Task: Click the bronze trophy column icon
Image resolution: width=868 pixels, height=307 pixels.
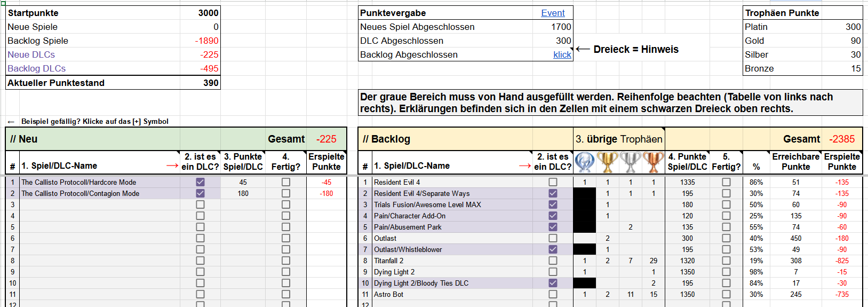Action: (654, 162)
